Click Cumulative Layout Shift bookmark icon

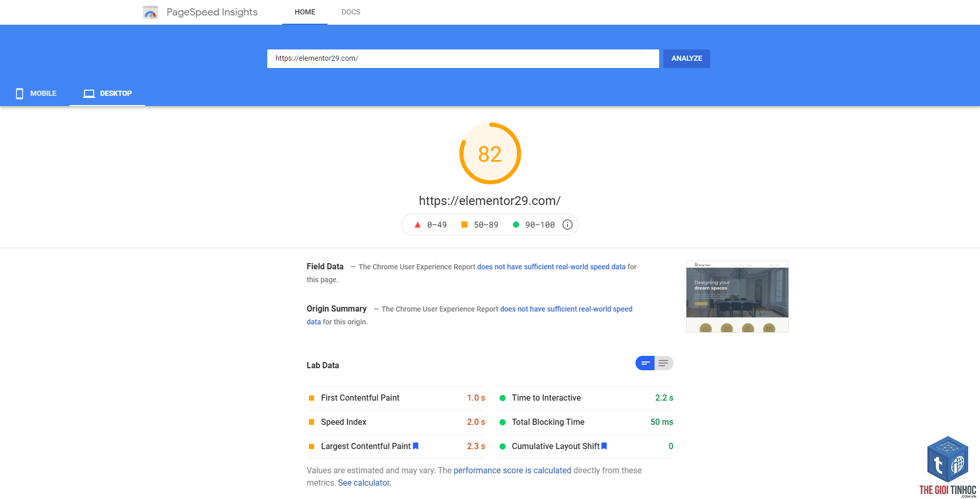[604, 446]
